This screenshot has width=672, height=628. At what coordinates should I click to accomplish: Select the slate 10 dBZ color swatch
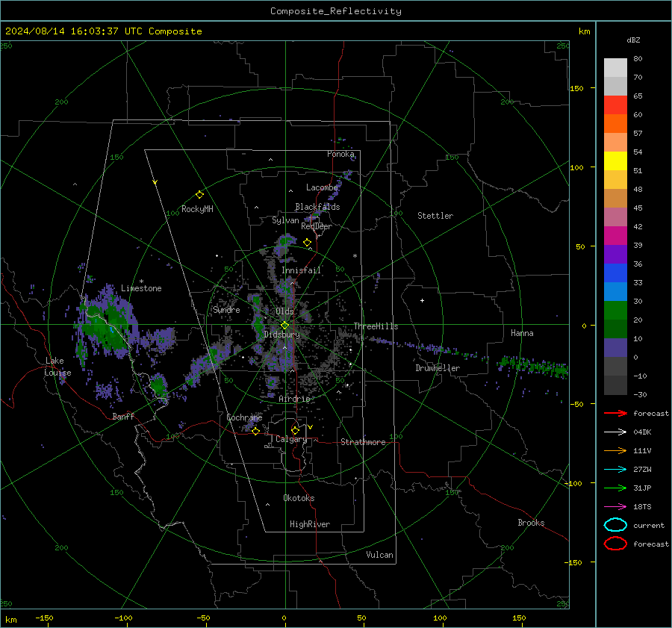point(615,347)
